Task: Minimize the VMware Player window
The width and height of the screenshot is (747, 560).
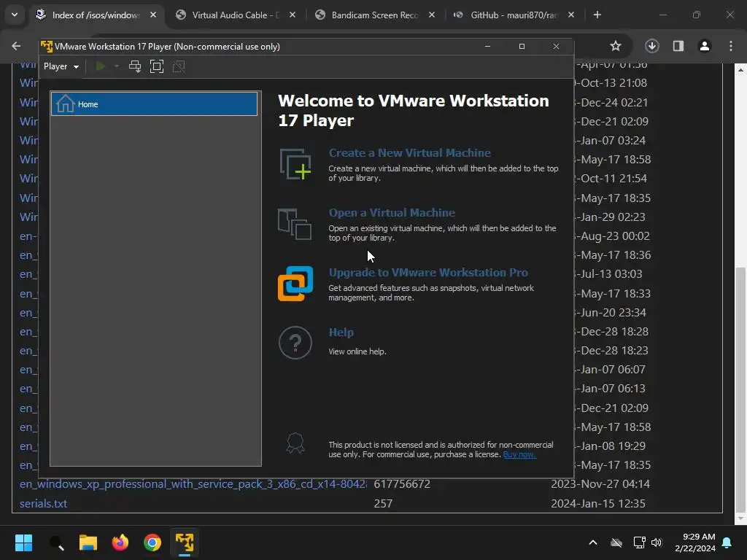Action: click(x=487, y=46)
